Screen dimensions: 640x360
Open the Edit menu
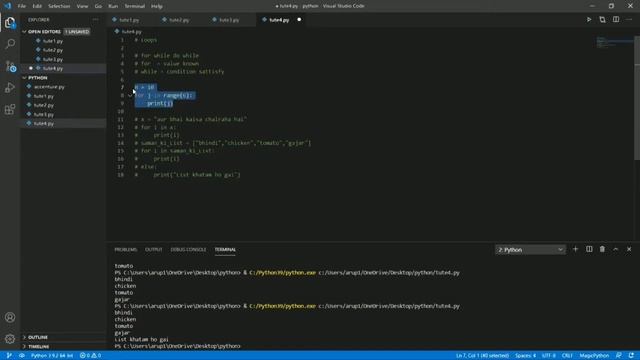pos(37,6)
